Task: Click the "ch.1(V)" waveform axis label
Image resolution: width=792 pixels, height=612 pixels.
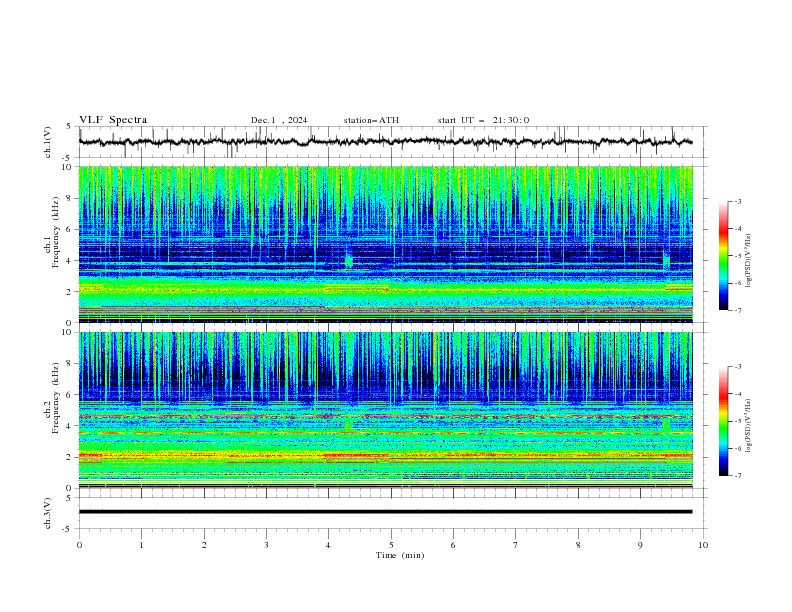Action: coord(48,142)
